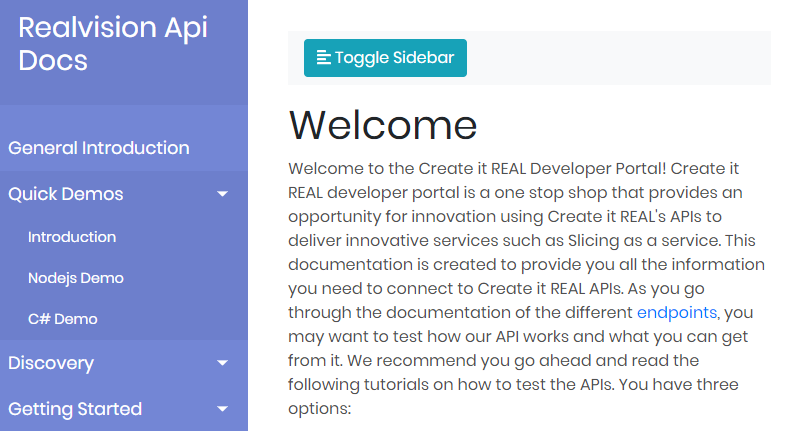Expand Discovery with its caret arrow
The image size is (802, 431).
point(222,363)
